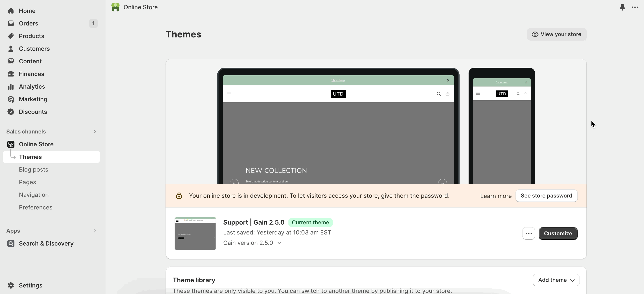This screenshot has height=294, width=644.
Task: Expand the Sales channels section chevron
Action: pyautogui.click(x=95, y=131)
